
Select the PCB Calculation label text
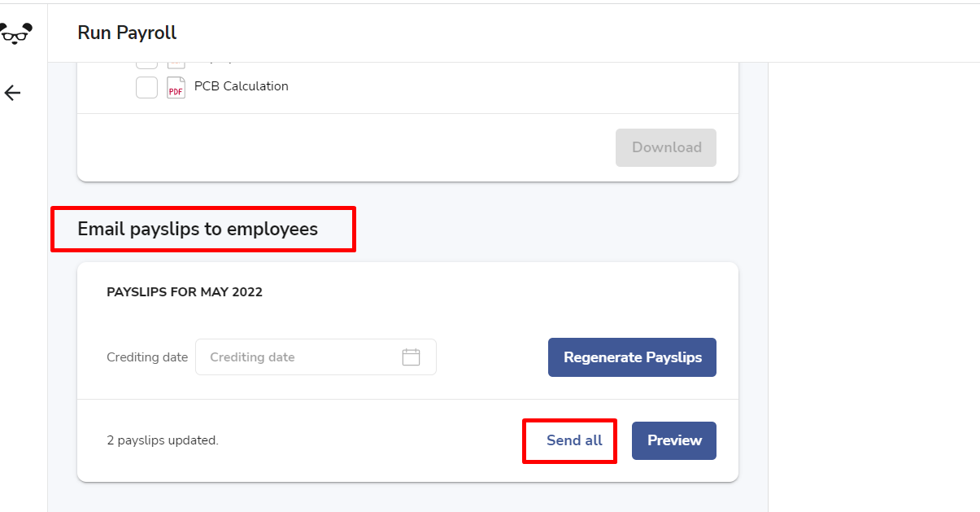(242, 86)
